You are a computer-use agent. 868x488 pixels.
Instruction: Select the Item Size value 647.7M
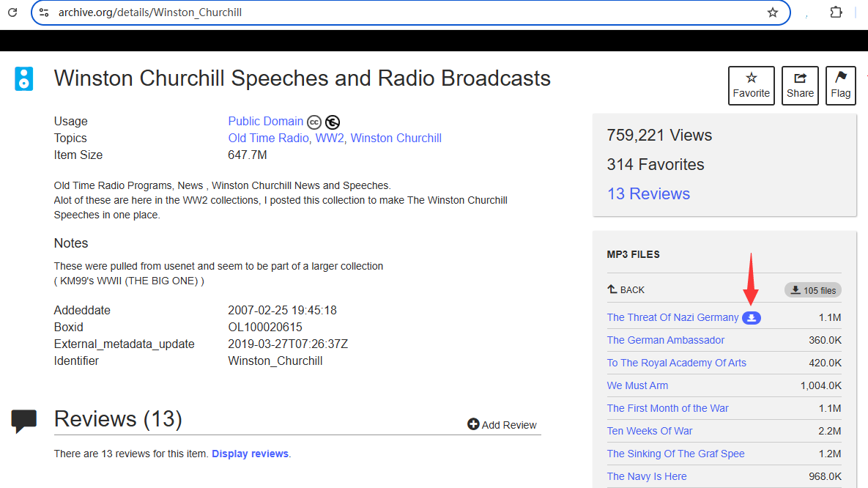click(248, 155)
